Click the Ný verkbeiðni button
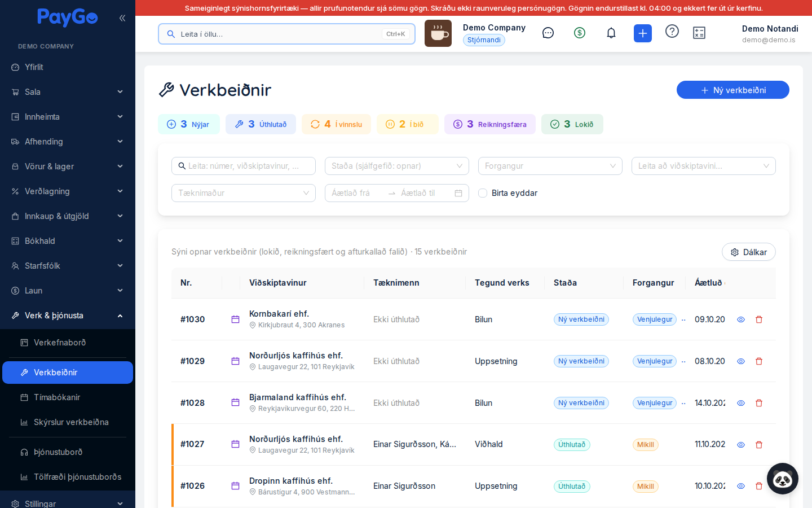This screenshot has width=812, height=508. click(x=733, y=90)
